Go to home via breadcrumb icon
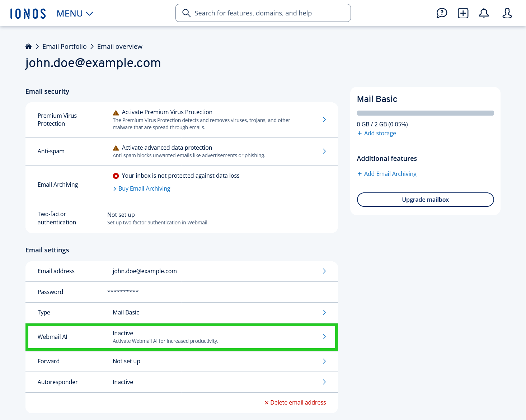This screenshot has height=420, width=526. [x=29, y=46]
